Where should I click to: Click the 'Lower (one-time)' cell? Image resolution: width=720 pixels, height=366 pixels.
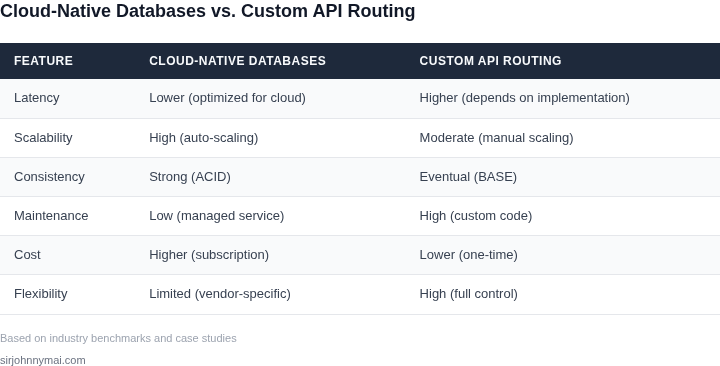click(468, 255)
